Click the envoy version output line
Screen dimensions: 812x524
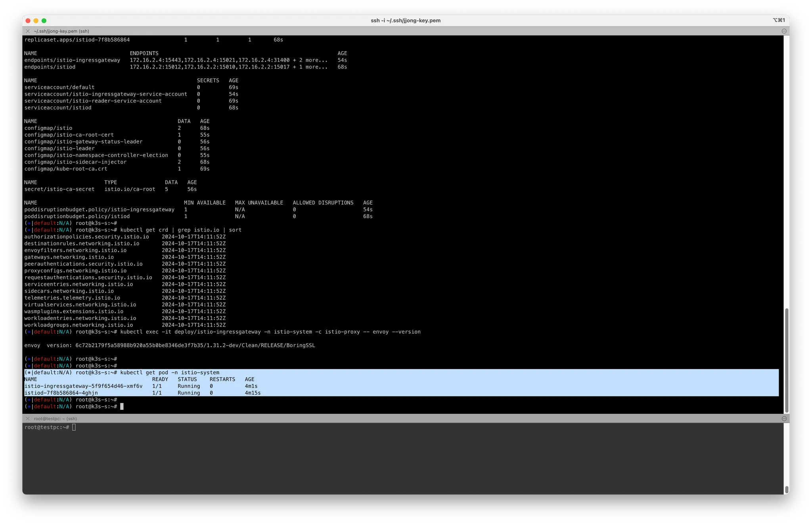(170, 345)
